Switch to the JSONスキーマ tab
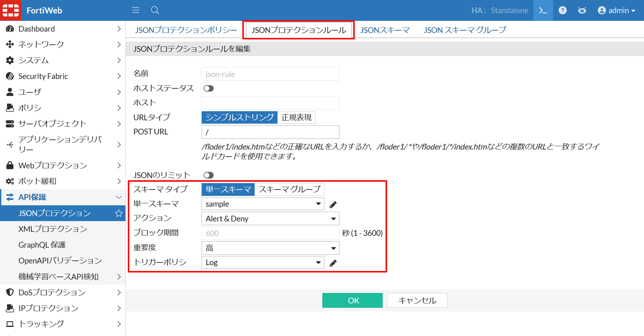Viewport: 644px width, 336px height. pyautogui.click(x=385, y=30)
